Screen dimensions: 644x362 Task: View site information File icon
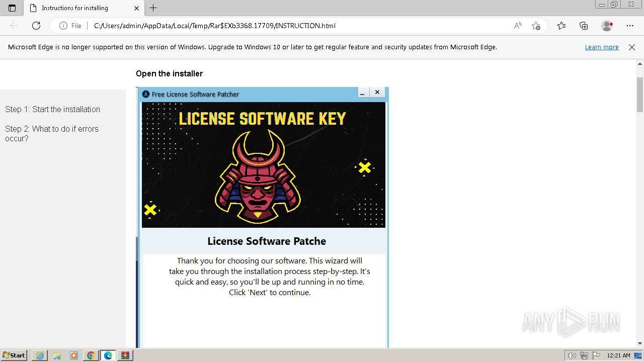(x=70, y=26)
